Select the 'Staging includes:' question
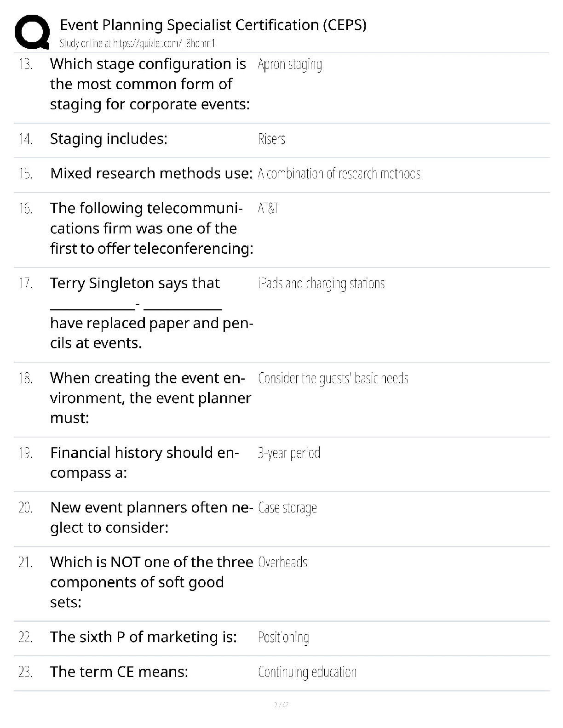Viewport: 563px width, 728px height. click(109, 139)
